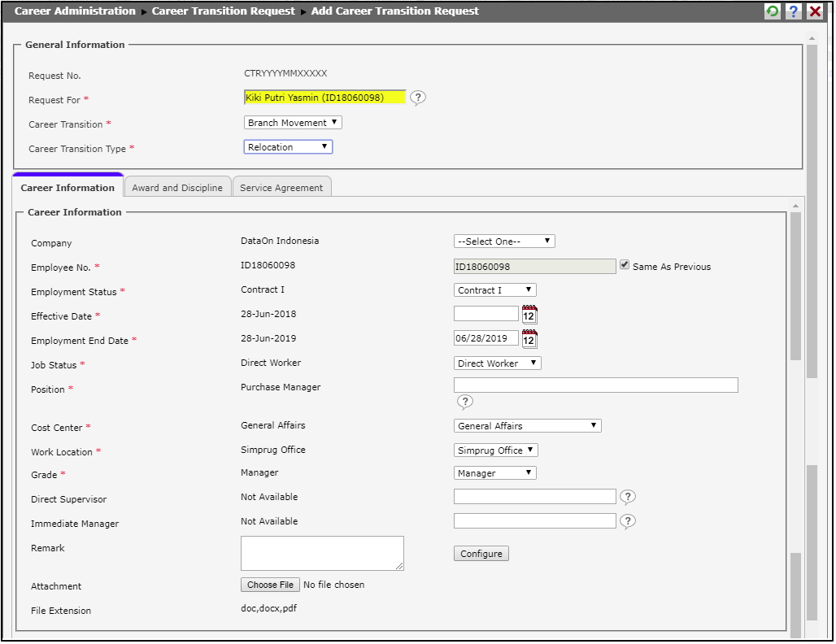The image size is (836, 644).
Task: Open the Employment End Date calendar picker
Action: [x=529, y=339]
